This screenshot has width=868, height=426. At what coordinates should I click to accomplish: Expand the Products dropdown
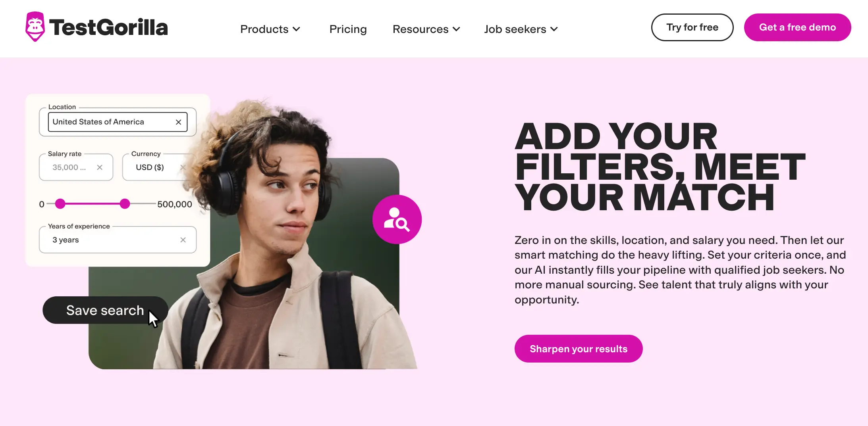click(x=270, y=29)
